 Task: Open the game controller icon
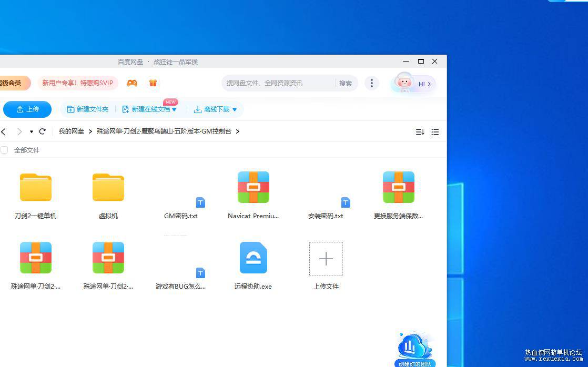(132, 83)
